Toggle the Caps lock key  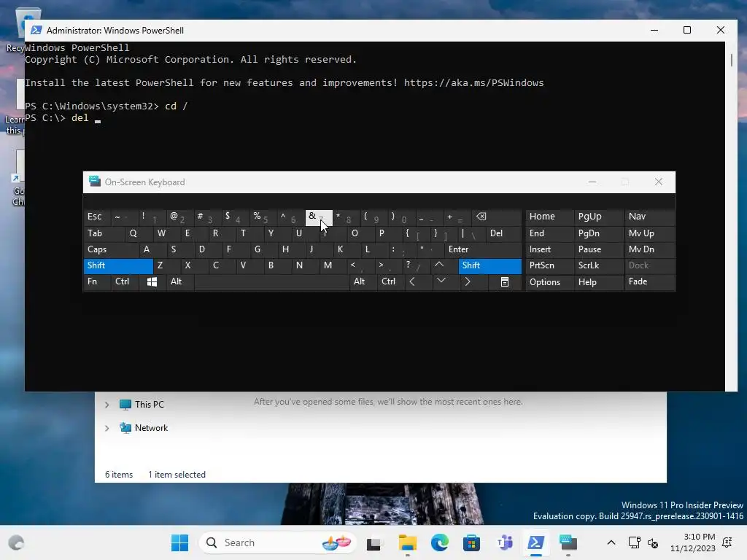111,249
